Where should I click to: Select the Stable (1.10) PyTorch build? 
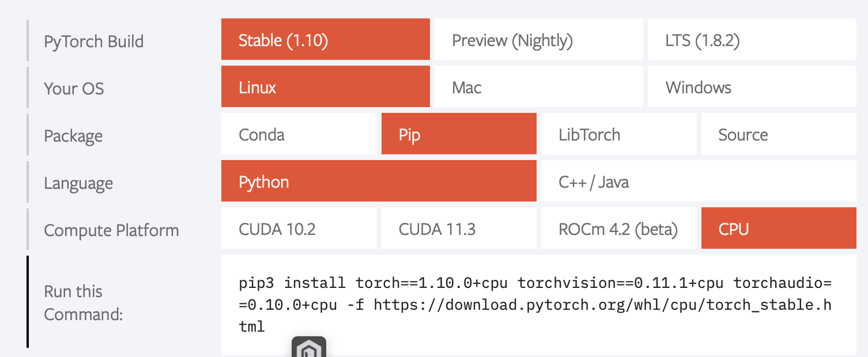pyautogui.click(x=324, y=39)
